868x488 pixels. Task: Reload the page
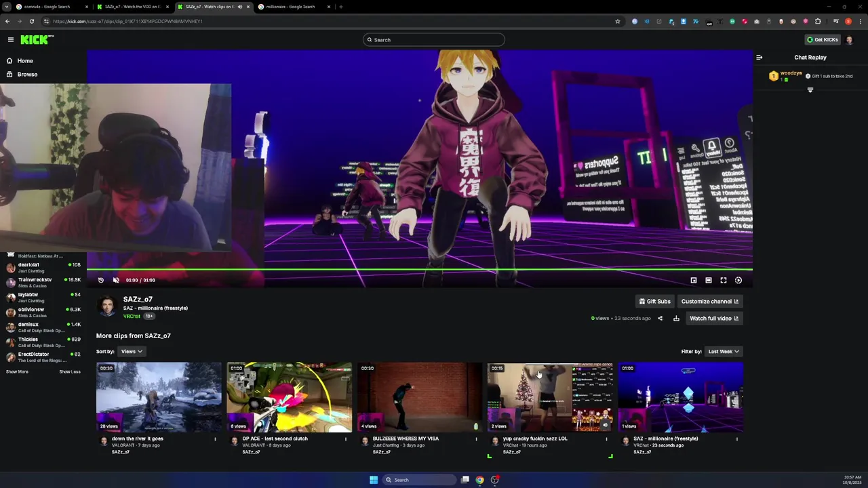(x=31, y=21)
